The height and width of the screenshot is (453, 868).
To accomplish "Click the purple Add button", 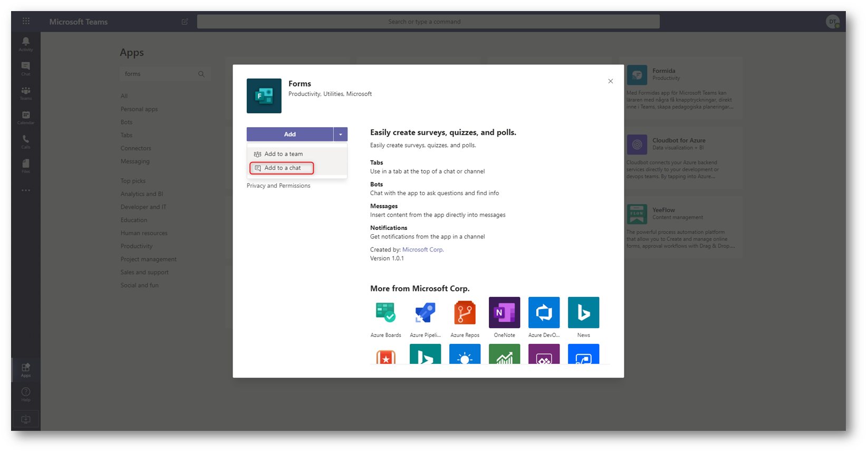I will pyautogui.click(x=290, y=134).
